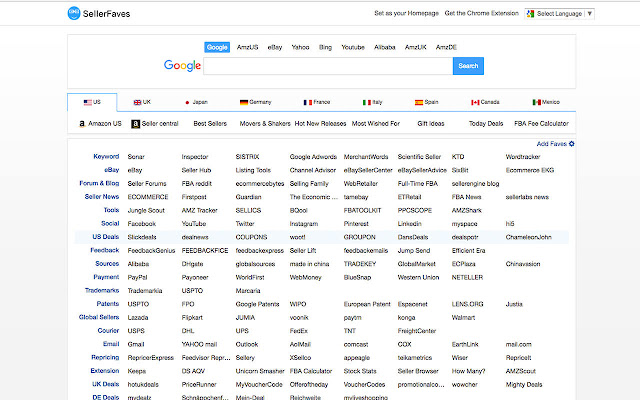Open the Select Language dropdown

coord(560,14)
